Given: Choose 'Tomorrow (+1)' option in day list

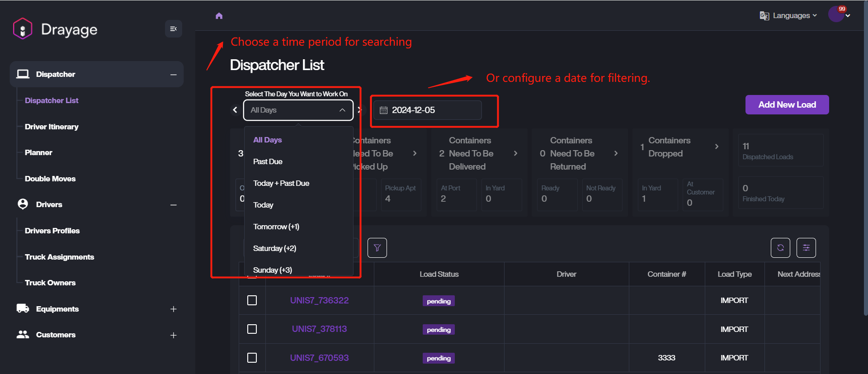Looking at the screenshot, I should [276, 227].
